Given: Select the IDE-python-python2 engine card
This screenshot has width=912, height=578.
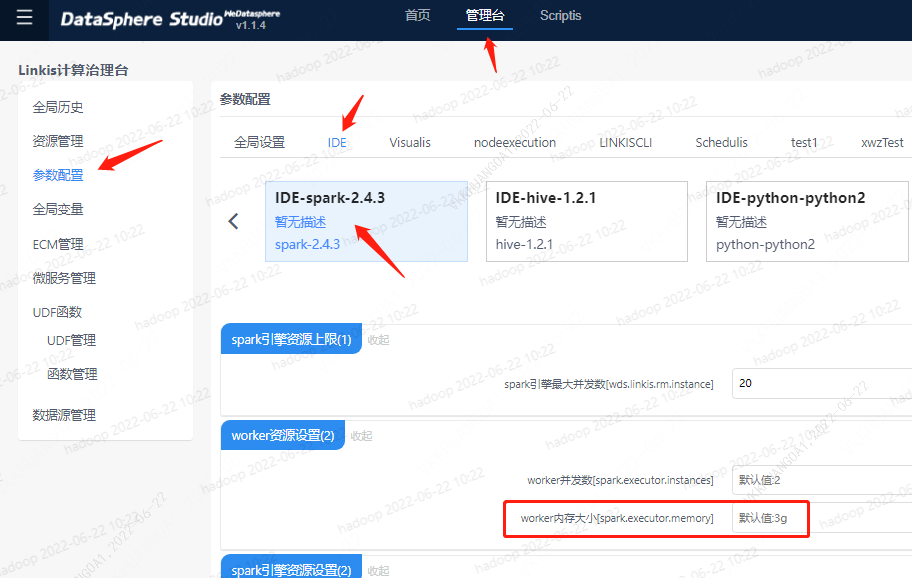Looking at the screenshot, I should click(806, 221).
